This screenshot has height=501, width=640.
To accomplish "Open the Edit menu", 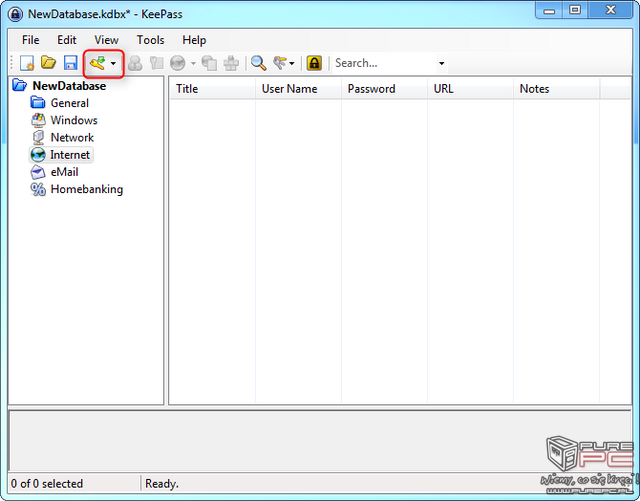I will coord(67,40).
